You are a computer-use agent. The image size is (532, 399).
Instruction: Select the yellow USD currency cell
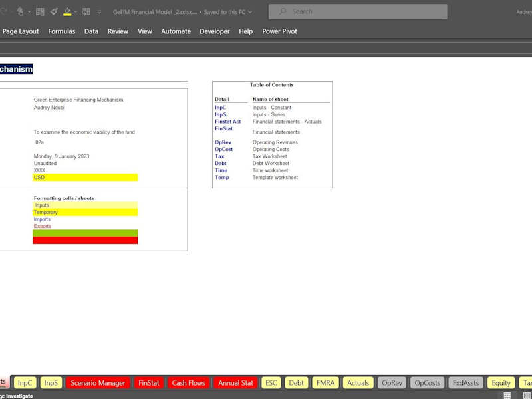point(85,177)
